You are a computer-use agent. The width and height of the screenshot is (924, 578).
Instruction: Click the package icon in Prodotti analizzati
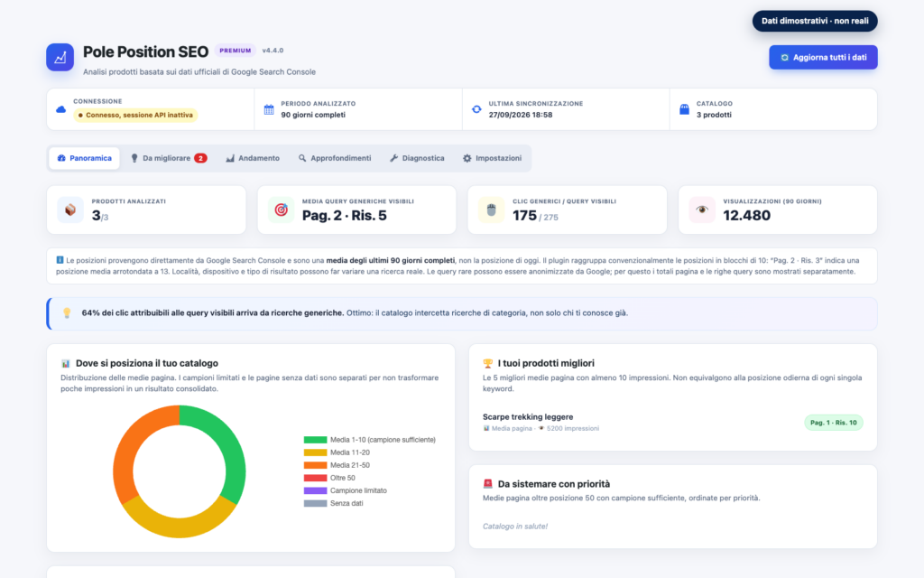pyautogui.click(x=70, y=210)
